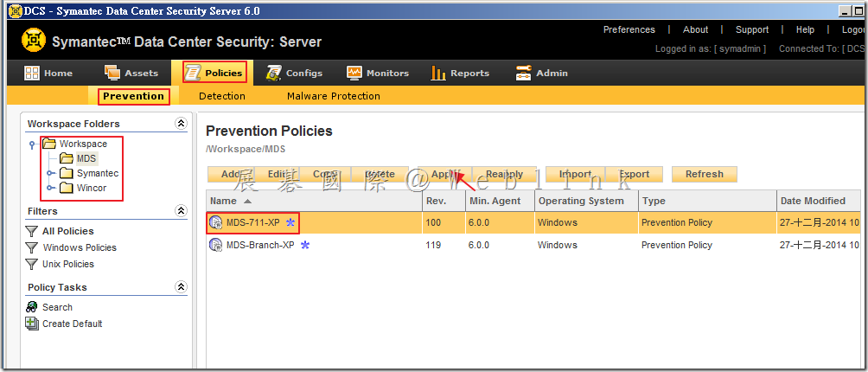The image size is (868, 372).
Task: Open the Policies tab
Action: 214,73
